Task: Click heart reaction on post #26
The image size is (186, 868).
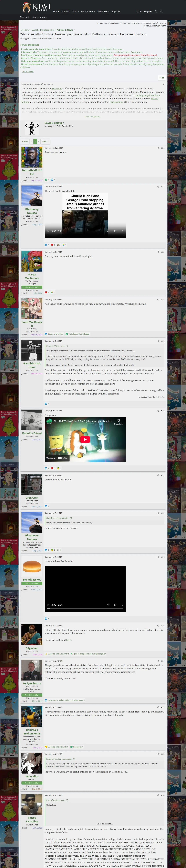Action: [x=53, y=468]
